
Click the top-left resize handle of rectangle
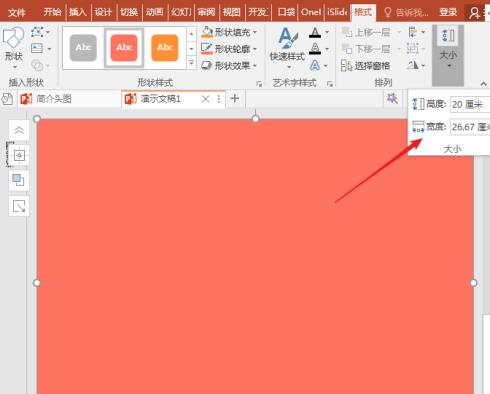[37, 119]
